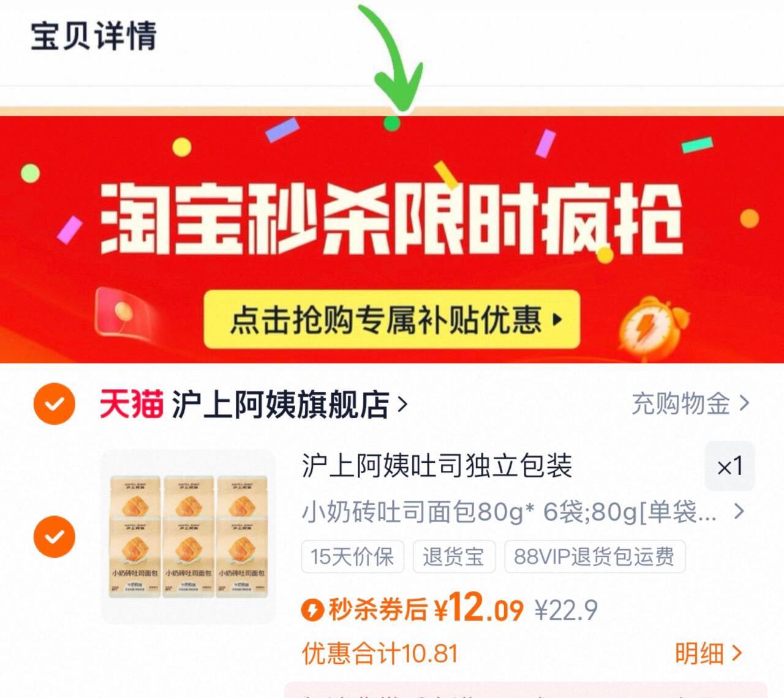Open the toast bread product thumbnail

click(x=189, y=537)
